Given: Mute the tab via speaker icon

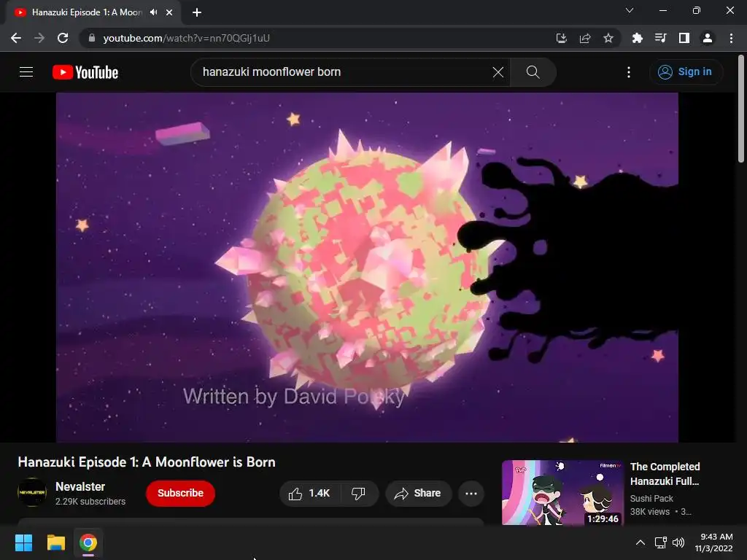Looking at the screenshot, I should (153, 12).
